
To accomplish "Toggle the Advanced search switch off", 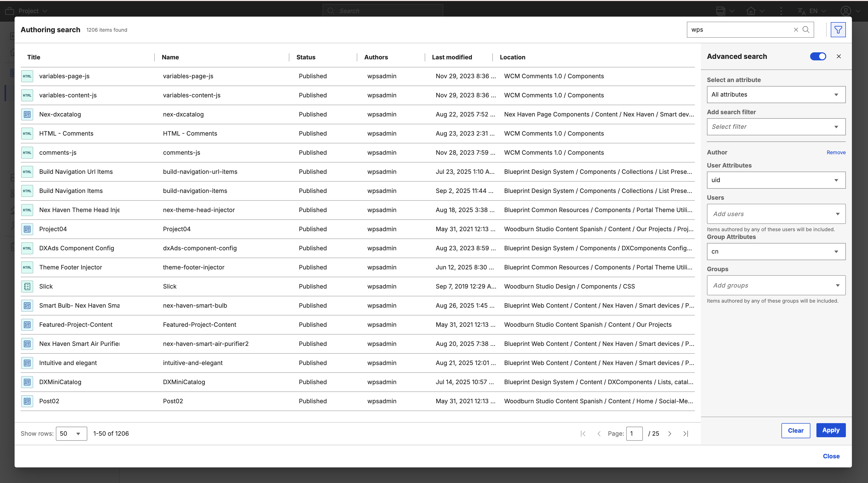I will pyautogui.click(x=818, y=57).
